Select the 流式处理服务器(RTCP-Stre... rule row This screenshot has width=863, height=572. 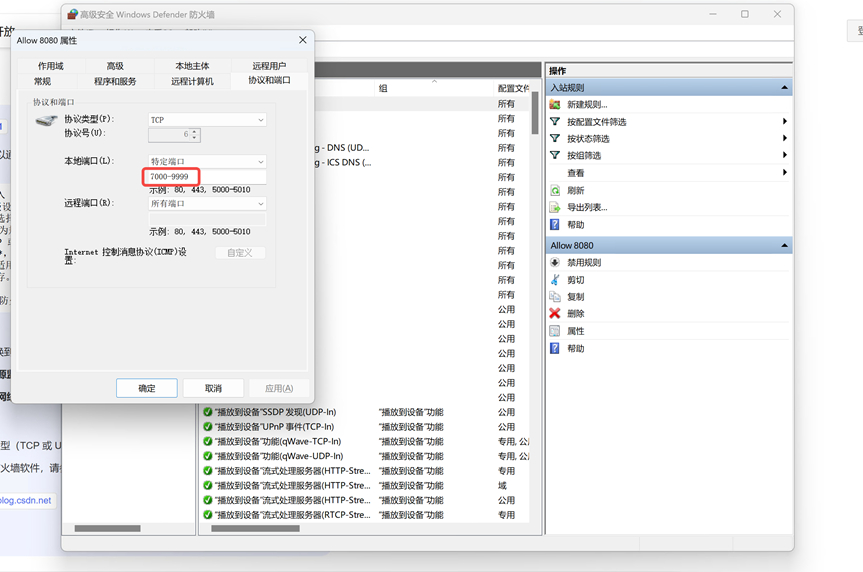point(365,515)
